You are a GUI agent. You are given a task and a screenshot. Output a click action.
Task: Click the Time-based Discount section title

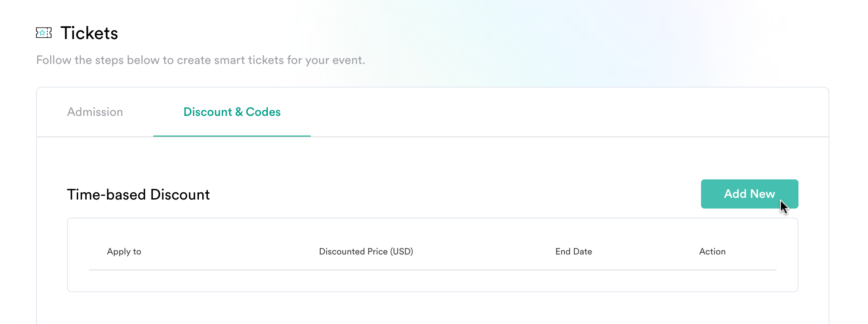[138, 195]
